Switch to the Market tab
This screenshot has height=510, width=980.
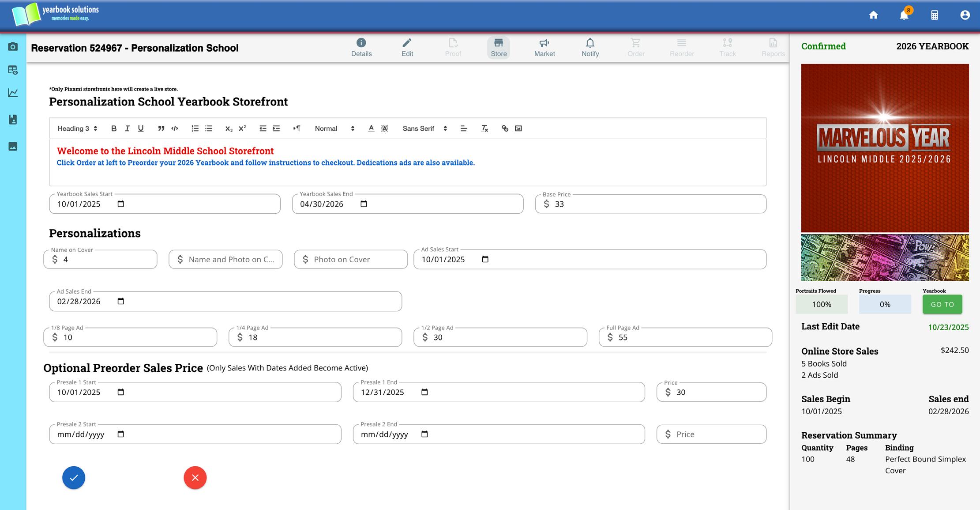544,47
